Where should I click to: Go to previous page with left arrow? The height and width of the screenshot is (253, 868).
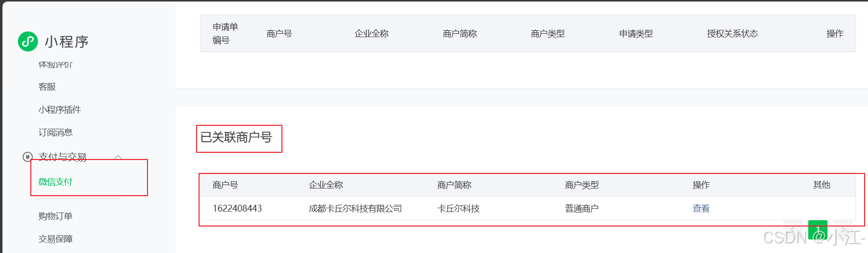click(x=793, y=230)
